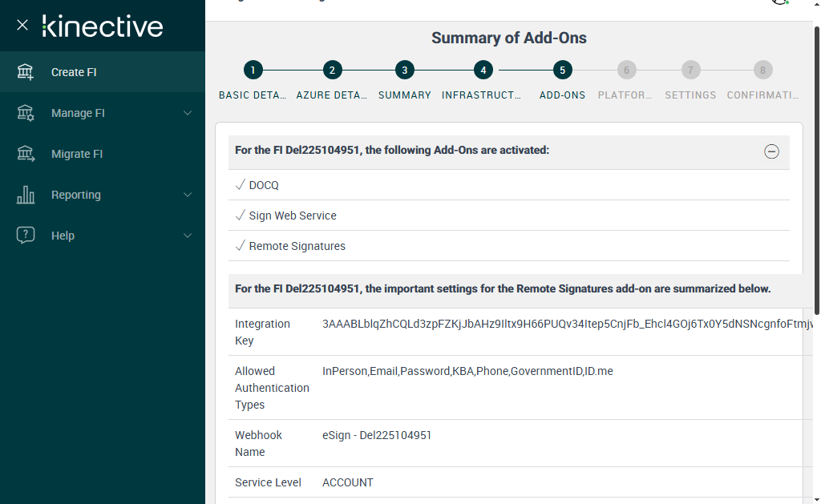Click the Kinective logo

[x=103, y=26]
